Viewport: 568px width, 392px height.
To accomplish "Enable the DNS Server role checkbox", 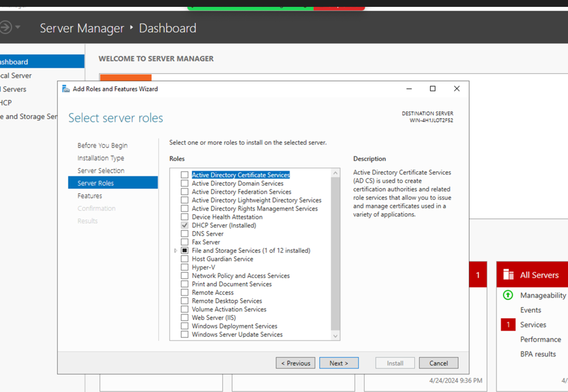I will tap(183, 234).
